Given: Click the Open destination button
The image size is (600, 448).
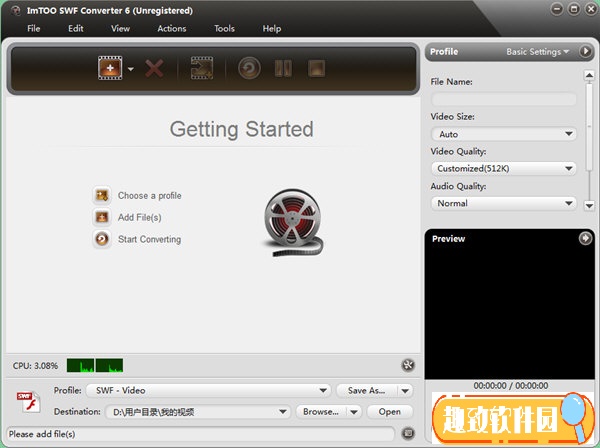Looking at the screenshot, I should click(x=389, y=411).
